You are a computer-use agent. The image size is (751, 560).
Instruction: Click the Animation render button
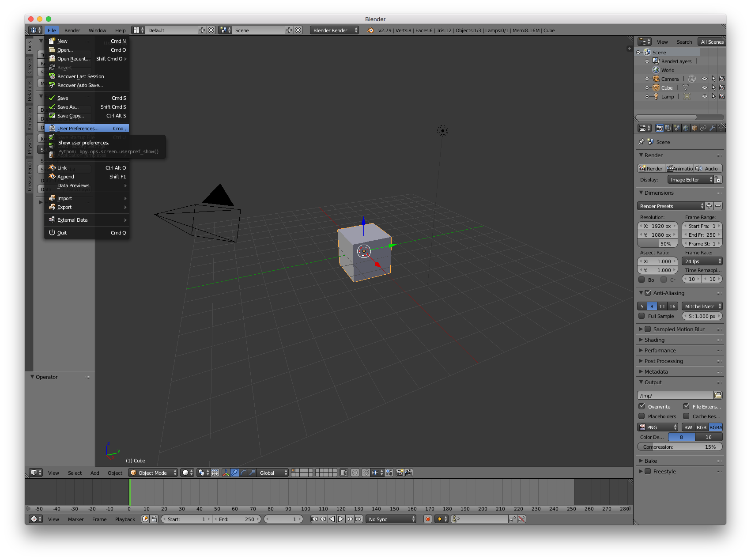point(679,168)
